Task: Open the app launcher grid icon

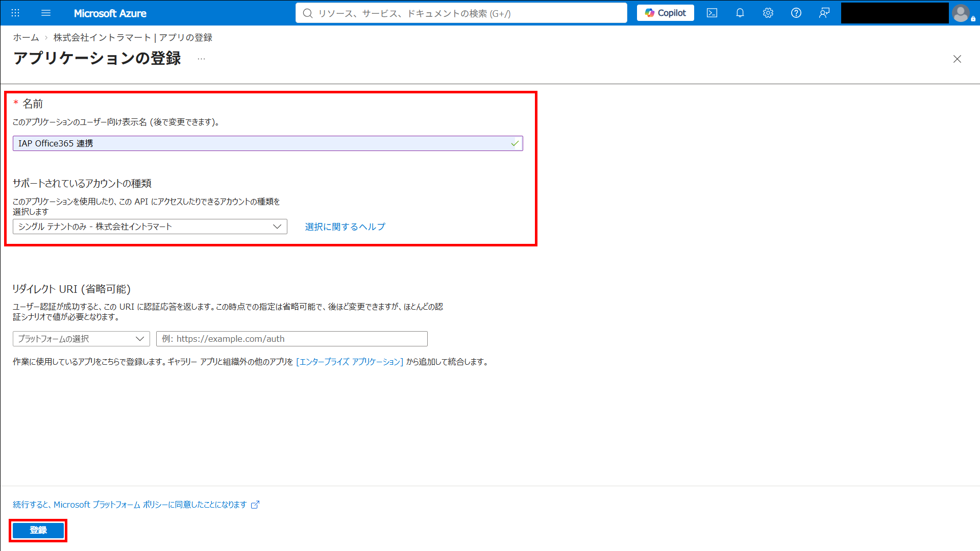Action: click(15, 13)
